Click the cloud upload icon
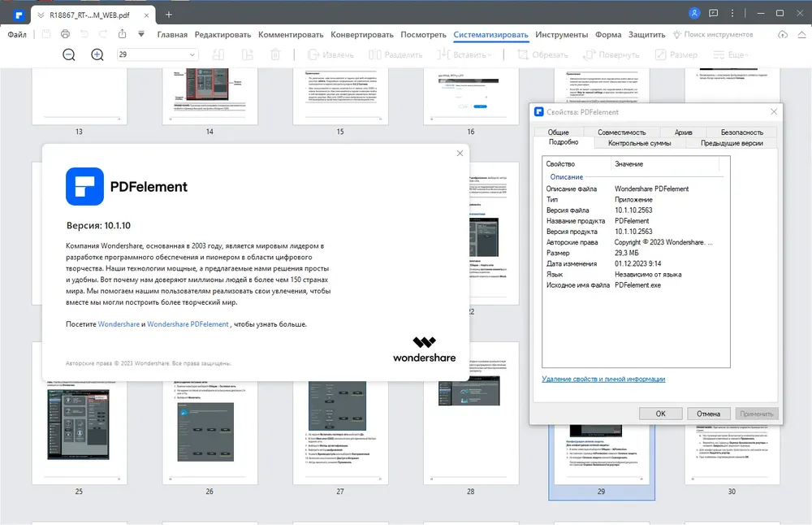This screenshot has height=525, width=812. click(x=783, y=34)
